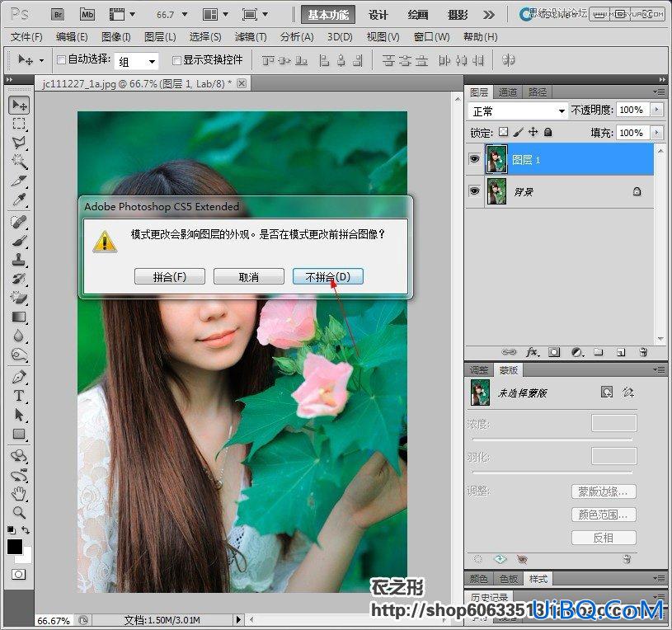
Task: Close the jc111227_1a.jpg document tab
Action: click(242, 83)
